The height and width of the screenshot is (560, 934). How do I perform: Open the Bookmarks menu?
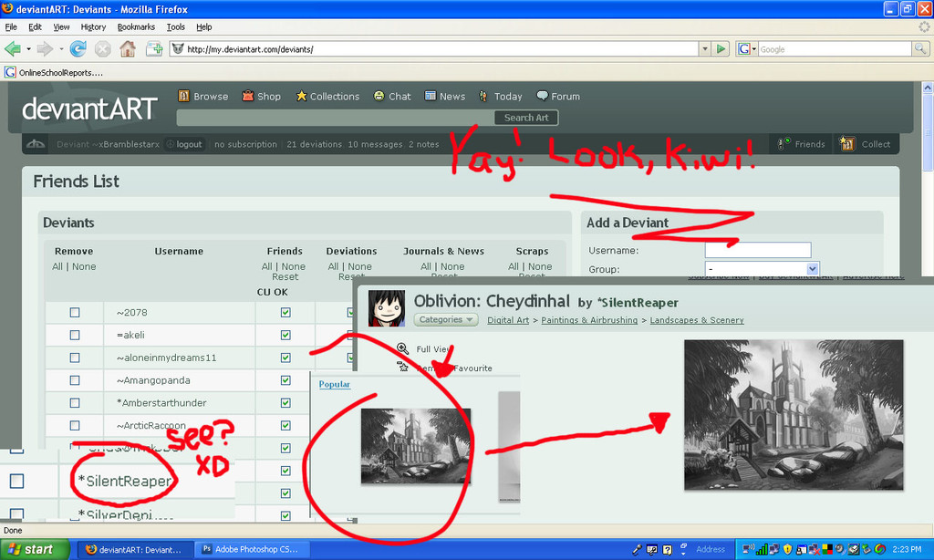(136, 26)
